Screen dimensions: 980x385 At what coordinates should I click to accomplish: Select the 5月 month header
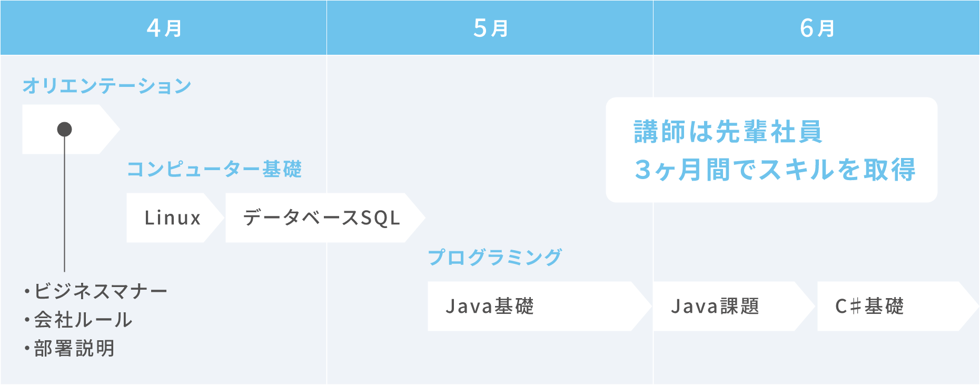490,27
